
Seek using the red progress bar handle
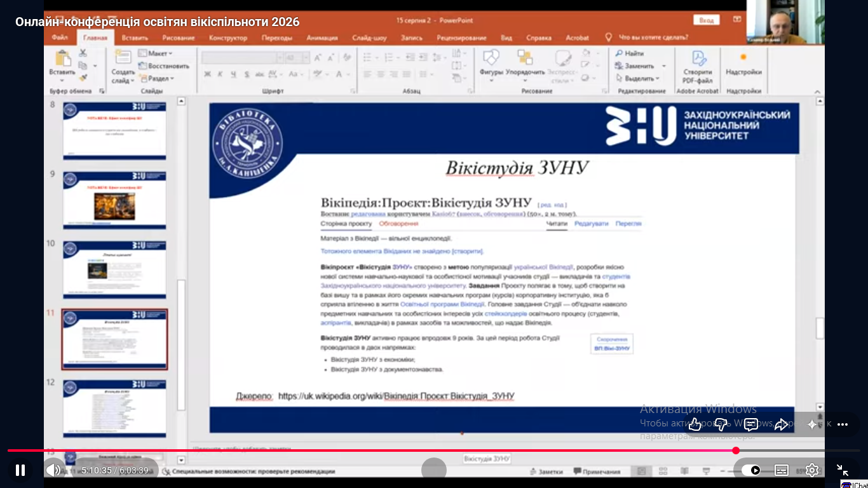[736, 451]
